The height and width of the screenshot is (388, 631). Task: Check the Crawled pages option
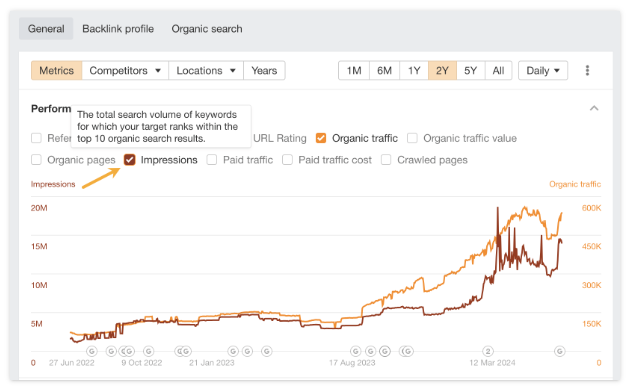tap(386, 160)
